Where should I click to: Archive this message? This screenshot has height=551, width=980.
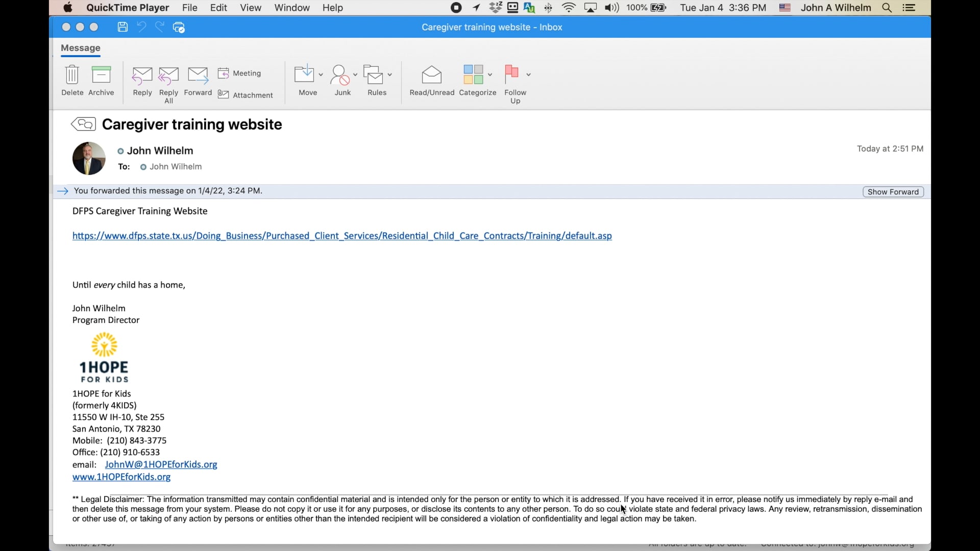point(101,76)
